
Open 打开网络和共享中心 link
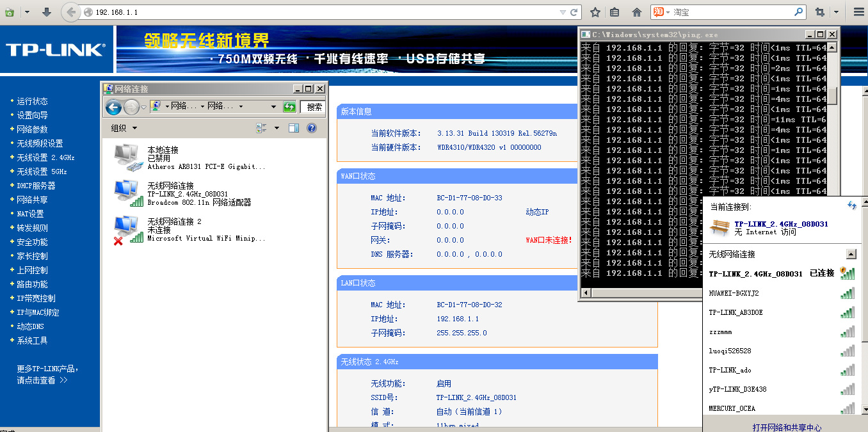tap(787, 427)
